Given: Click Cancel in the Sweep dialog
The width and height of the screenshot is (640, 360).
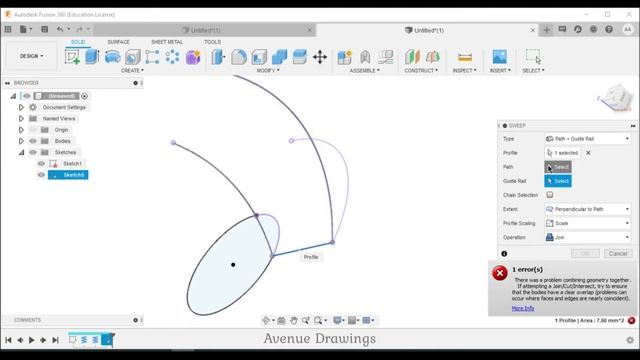Looking at the screenshot, I should click(618, 253).
